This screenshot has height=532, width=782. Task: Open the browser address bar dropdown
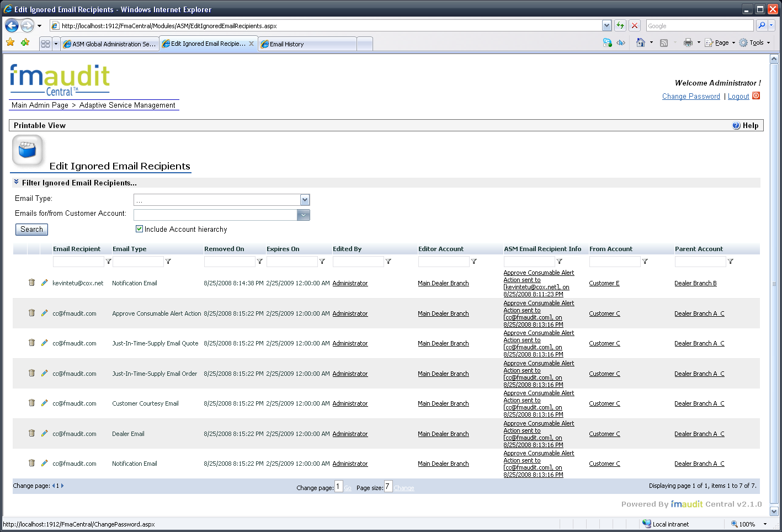tap(607, 25)
